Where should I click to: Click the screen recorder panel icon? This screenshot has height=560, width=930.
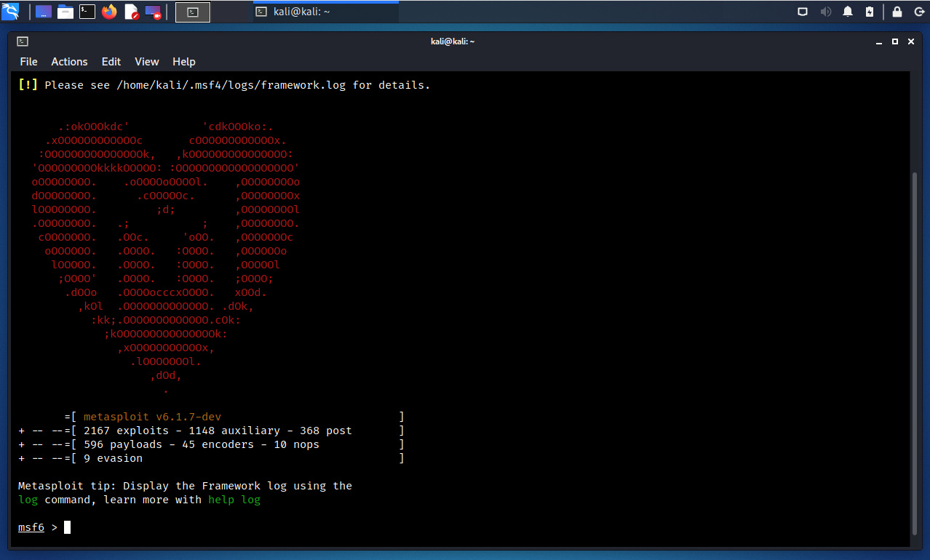pos(153,12)
